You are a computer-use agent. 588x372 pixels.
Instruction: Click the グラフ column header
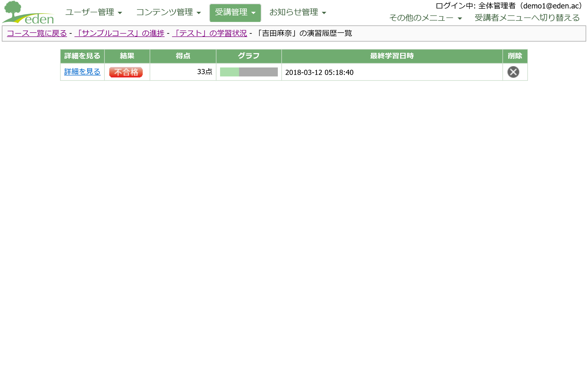click(x=249, y=56)
